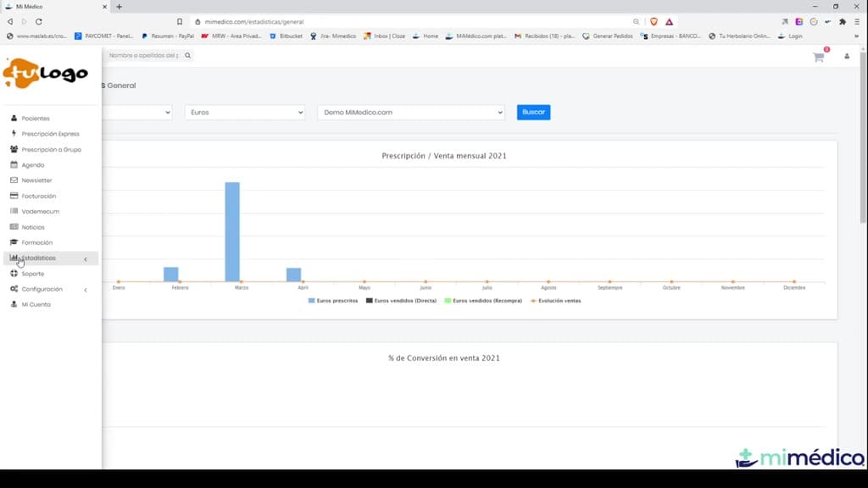The image size is (868, 488).
Task: Open the Euros dropdown
Action: pyautogui.click(x=245, y=113)
